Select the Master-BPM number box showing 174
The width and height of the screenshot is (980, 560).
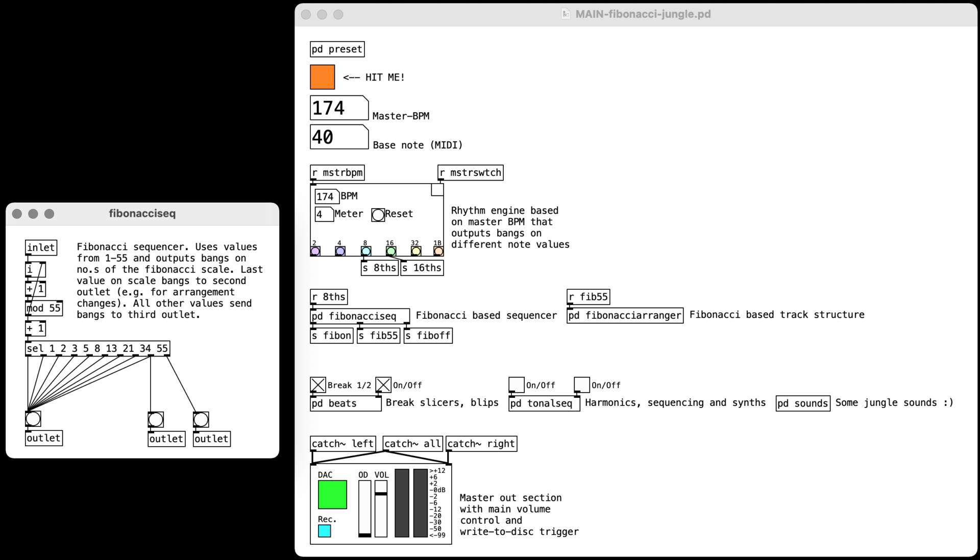point(339,108)
